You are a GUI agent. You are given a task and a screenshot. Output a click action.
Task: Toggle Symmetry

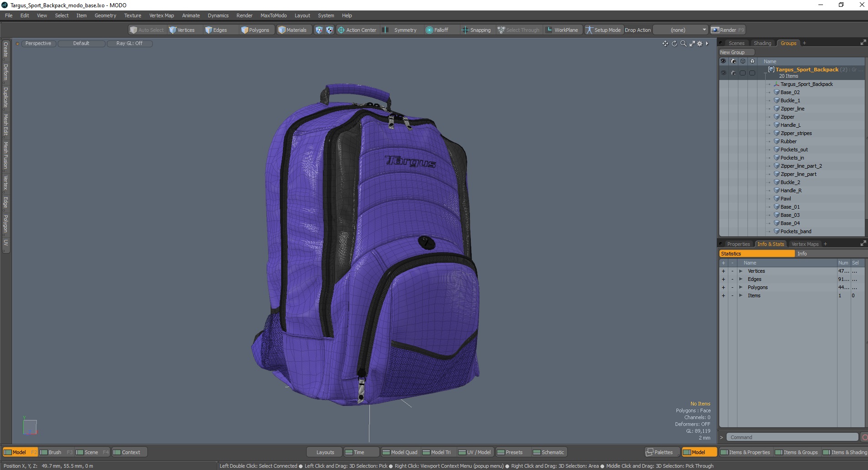[399, 30]
